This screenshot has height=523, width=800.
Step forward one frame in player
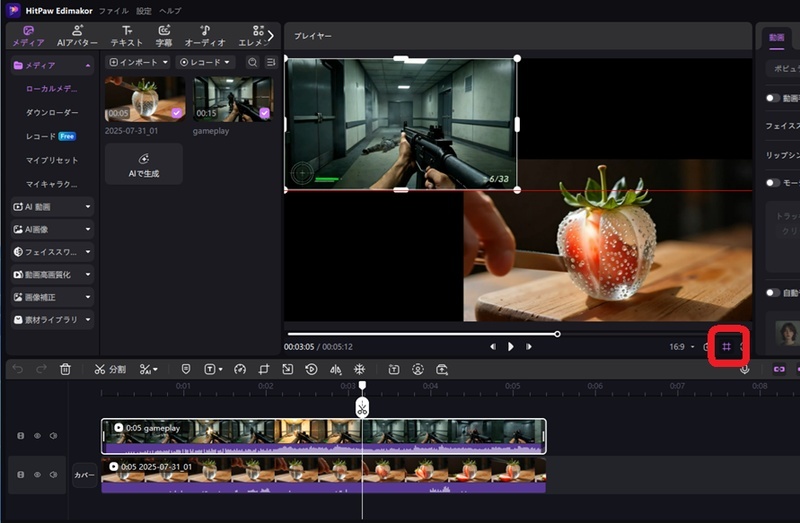click(x=529, y=346)
